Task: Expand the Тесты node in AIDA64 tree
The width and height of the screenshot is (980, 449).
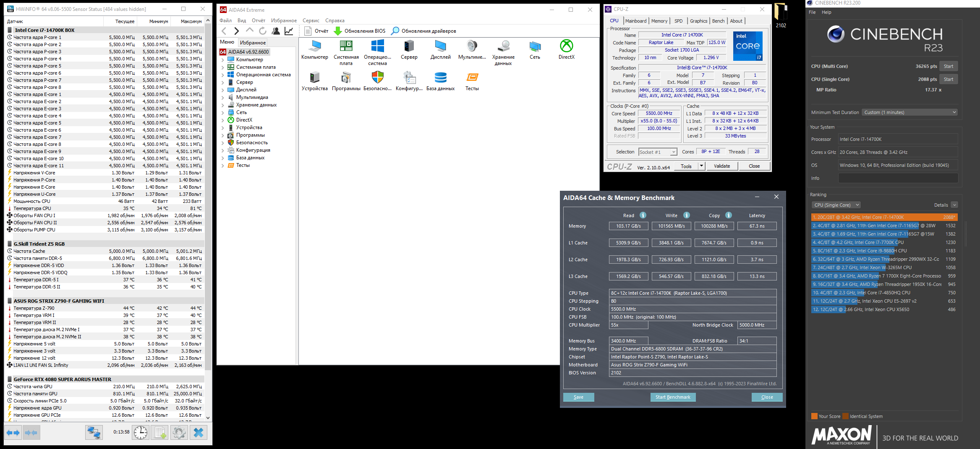Action: (x=223, y=165)
